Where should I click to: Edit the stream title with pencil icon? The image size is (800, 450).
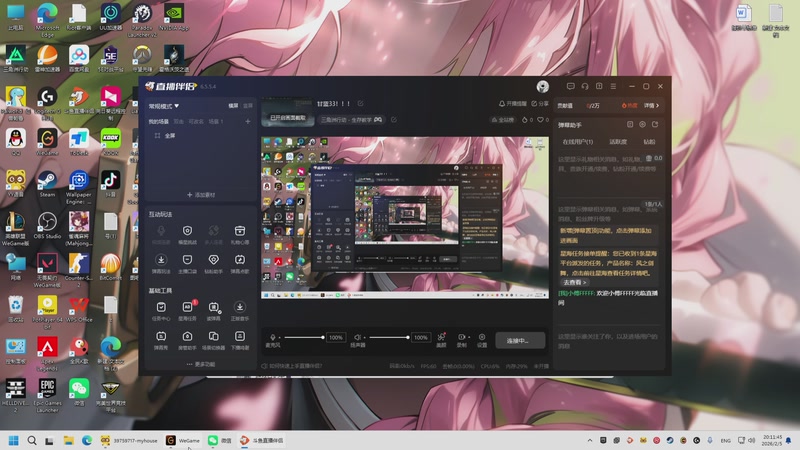coord(360,104)
